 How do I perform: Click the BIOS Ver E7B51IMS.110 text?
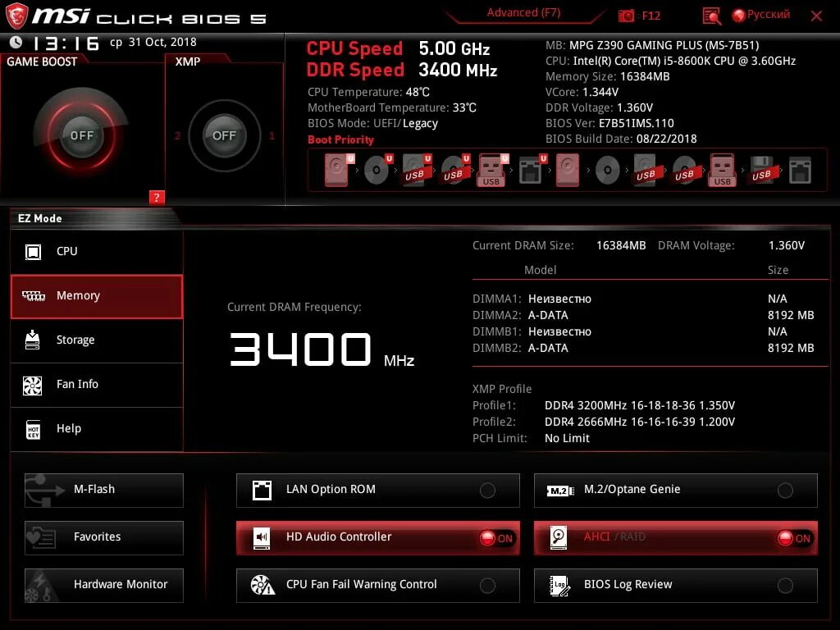(609, 123)
